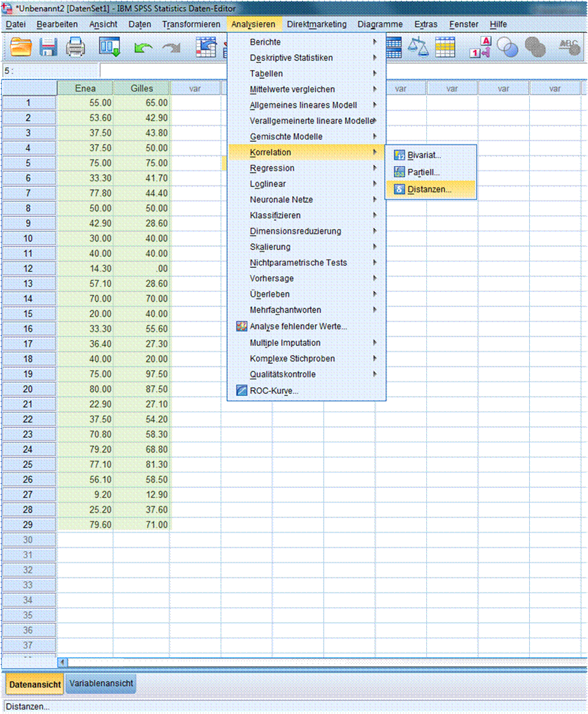Select Gemischte Modelle menu entry
The width and height of the screenshot is (588, 714).
click(306, 136)
